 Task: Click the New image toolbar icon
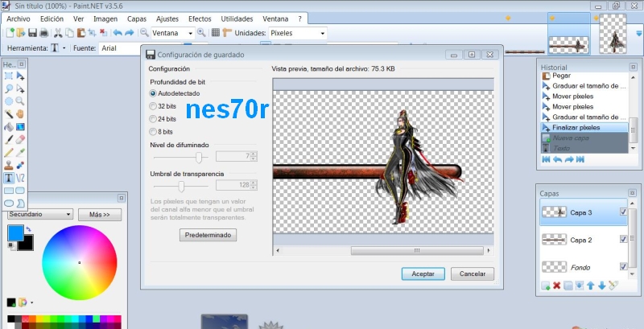(x=10, y=33)
